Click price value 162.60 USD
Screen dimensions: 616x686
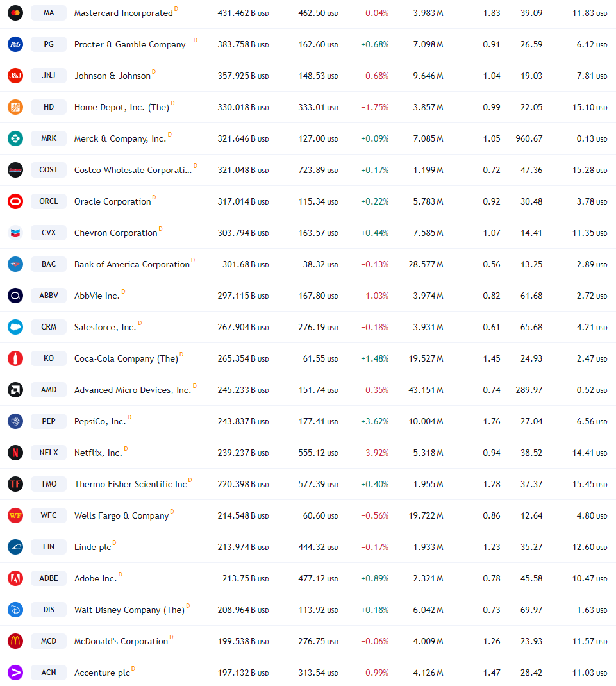click(x=318, y=44)
